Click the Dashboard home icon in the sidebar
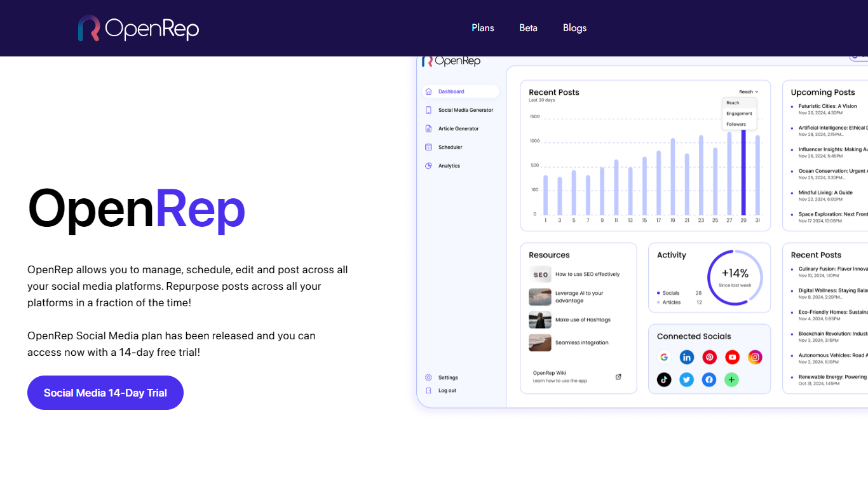 pos(428,91)
